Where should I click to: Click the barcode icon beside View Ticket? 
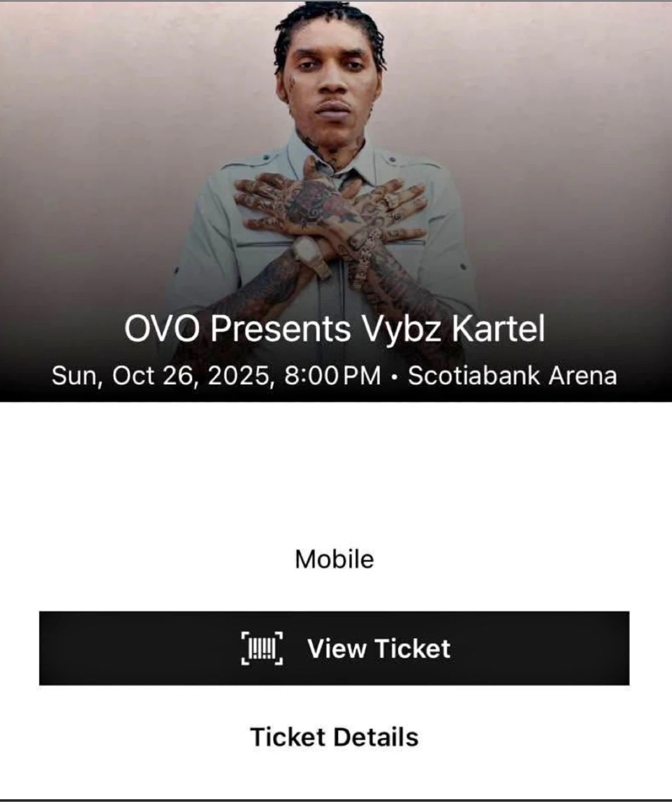click(262, 648)
